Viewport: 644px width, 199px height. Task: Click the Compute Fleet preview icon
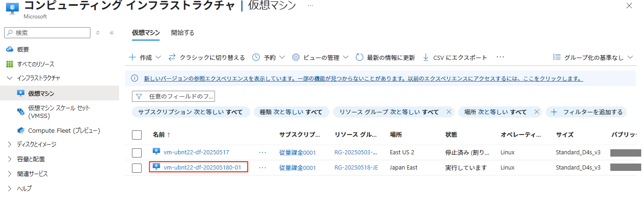click(20, 130)
